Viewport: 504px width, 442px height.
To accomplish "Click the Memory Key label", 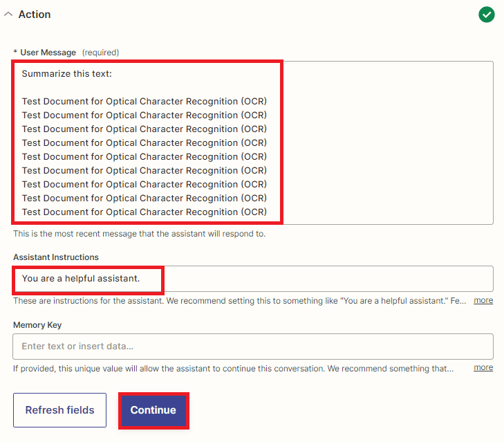I will tap(37, 325).
